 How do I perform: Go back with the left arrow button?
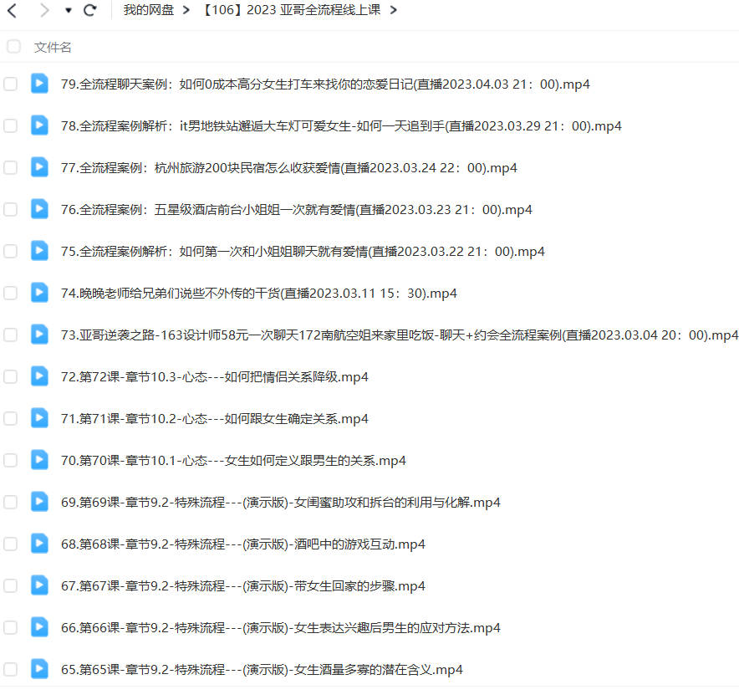pos(13,10)
